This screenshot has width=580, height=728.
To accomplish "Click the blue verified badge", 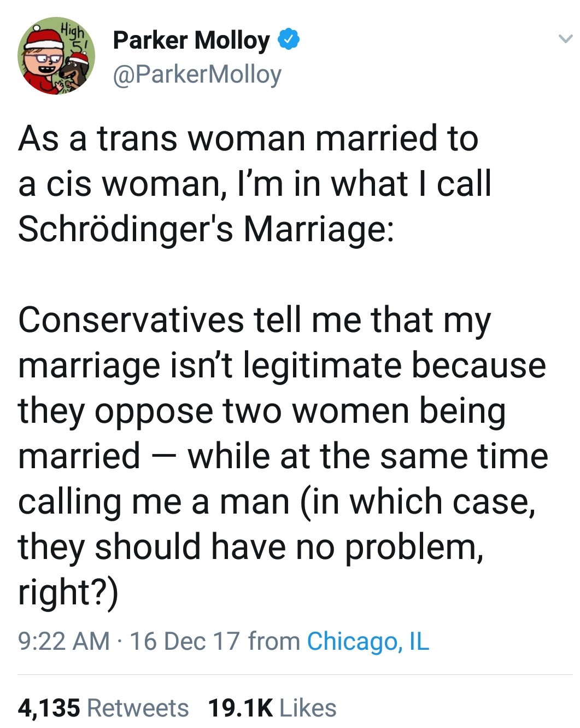I will pos(289,40).
